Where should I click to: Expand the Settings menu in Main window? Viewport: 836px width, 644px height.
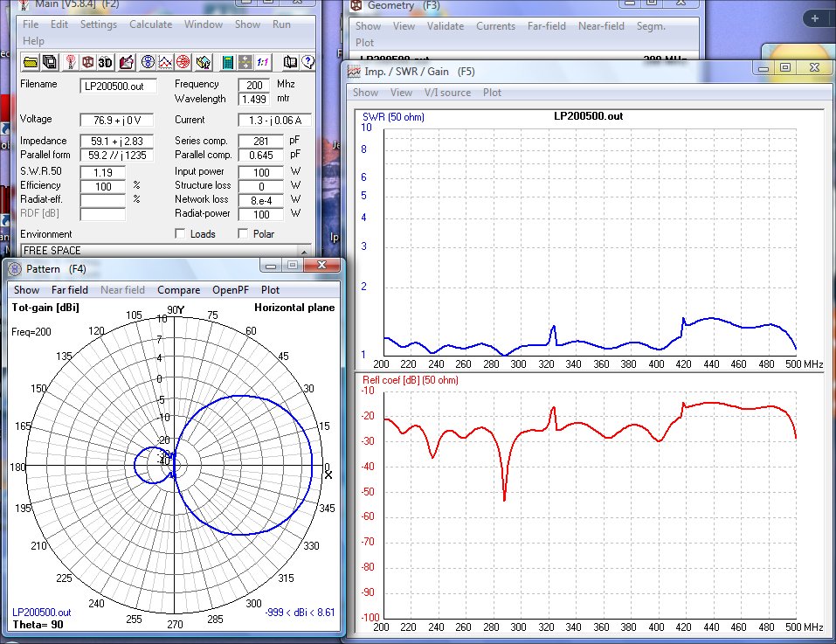(98, 24)
